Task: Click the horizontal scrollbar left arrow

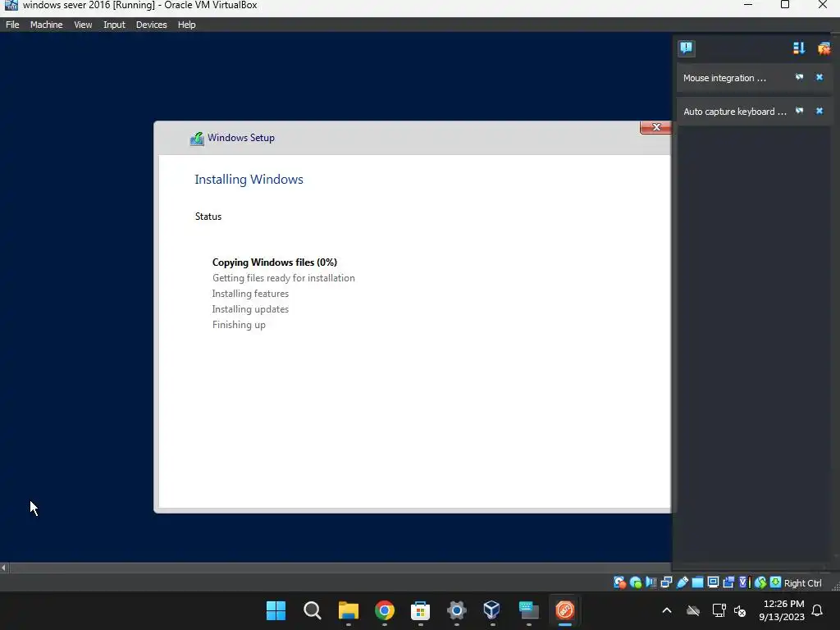Action: [4, 568]
